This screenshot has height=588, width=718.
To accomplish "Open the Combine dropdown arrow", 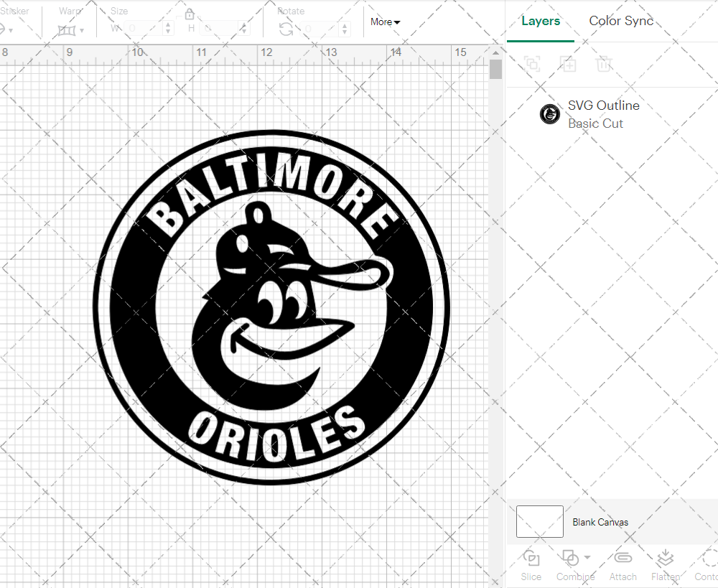I will pos(588,558).
